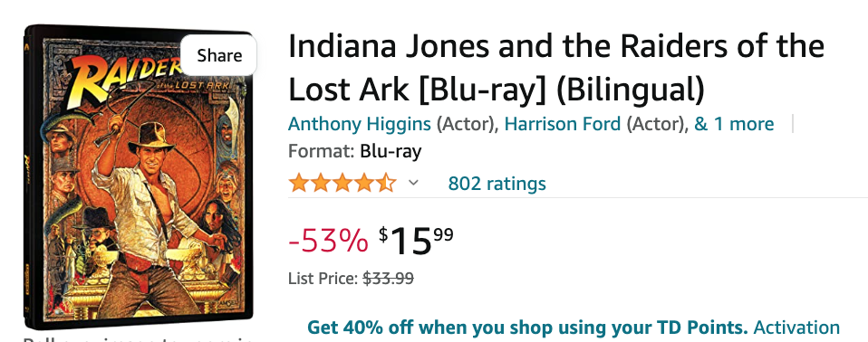Expand the rating breakdown chevron beside stars
The width and height of the screenshot is (868, 342).
pyautogui.click(x=413, y=183)
